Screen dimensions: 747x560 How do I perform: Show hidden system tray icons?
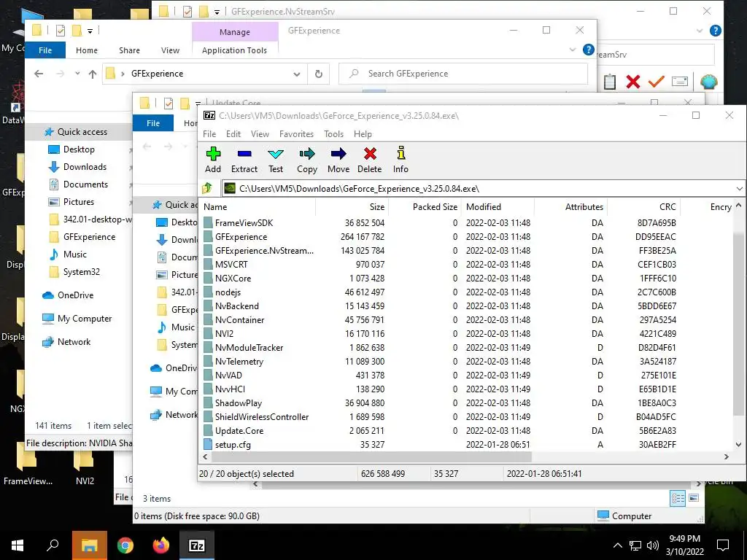point(617,545)
